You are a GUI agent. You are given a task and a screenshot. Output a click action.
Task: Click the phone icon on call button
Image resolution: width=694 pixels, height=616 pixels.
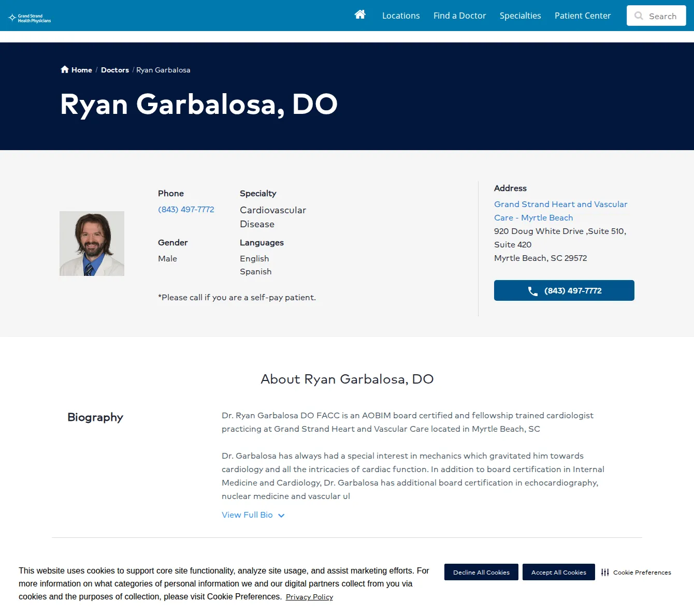click(x=532, y=291)
